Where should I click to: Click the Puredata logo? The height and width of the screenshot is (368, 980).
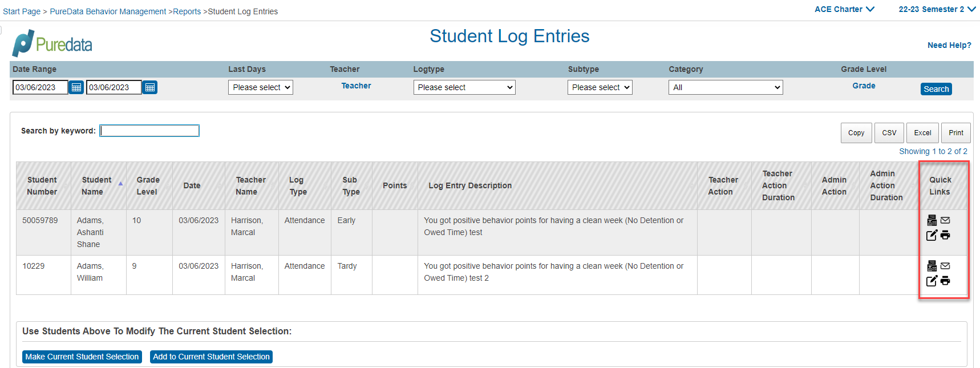(51, 43)
